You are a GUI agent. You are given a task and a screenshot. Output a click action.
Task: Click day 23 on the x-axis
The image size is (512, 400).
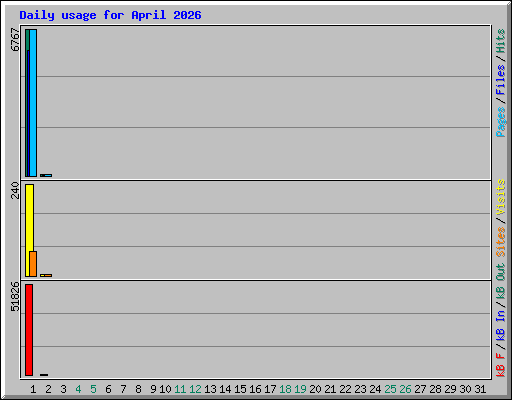click(x=360, y=389)
